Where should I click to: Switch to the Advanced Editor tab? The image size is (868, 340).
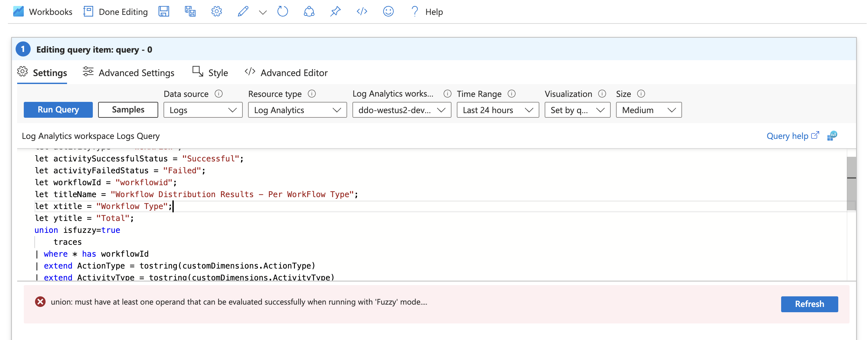[286, 72]
